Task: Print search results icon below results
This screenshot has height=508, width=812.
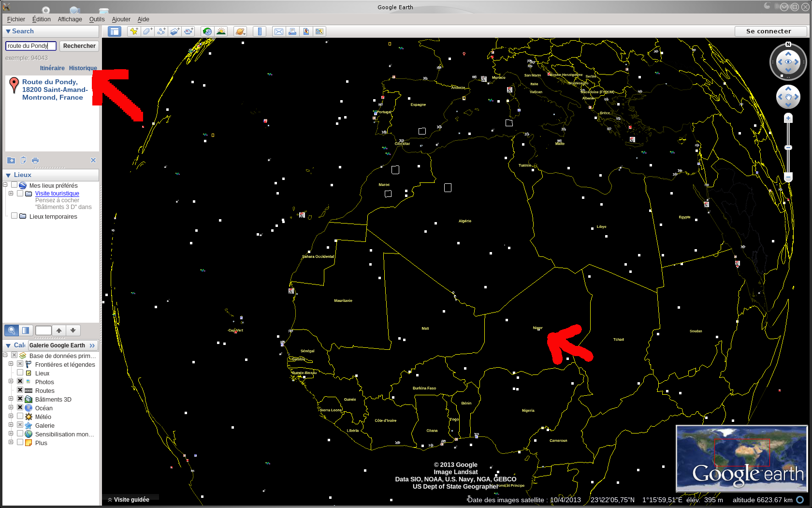Action: click(x=35, y=160)
